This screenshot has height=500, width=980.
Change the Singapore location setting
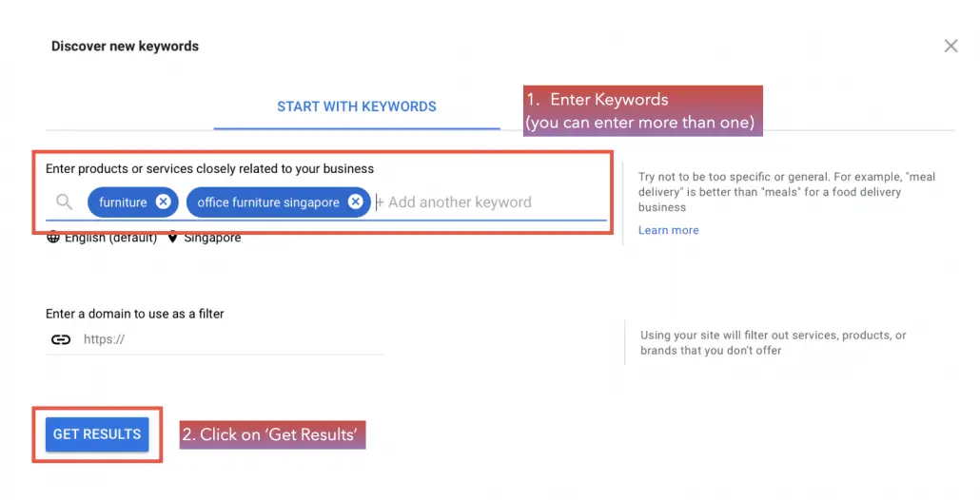212,238
